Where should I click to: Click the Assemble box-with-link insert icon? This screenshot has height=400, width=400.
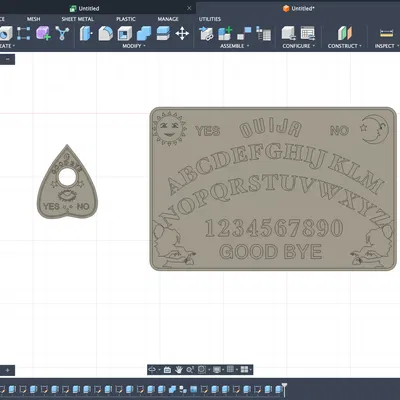(x=206, y=34)
